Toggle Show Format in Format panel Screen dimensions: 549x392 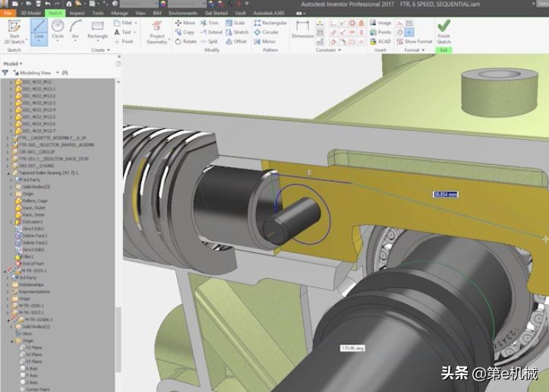click(x=415, y=41)
